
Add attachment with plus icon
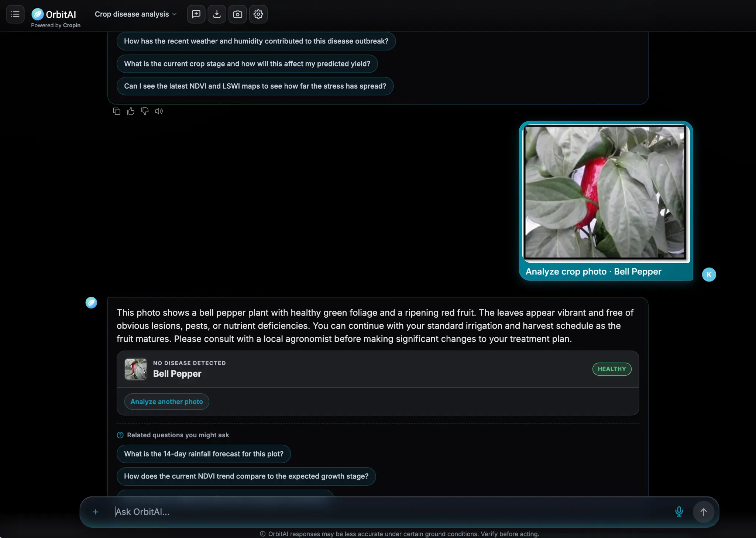pos(95,512)
